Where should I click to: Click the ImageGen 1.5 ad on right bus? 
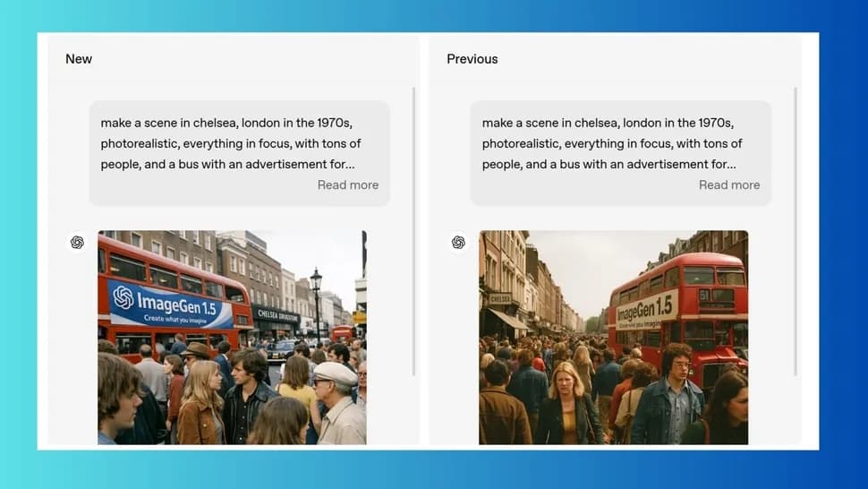pos(646,309)
